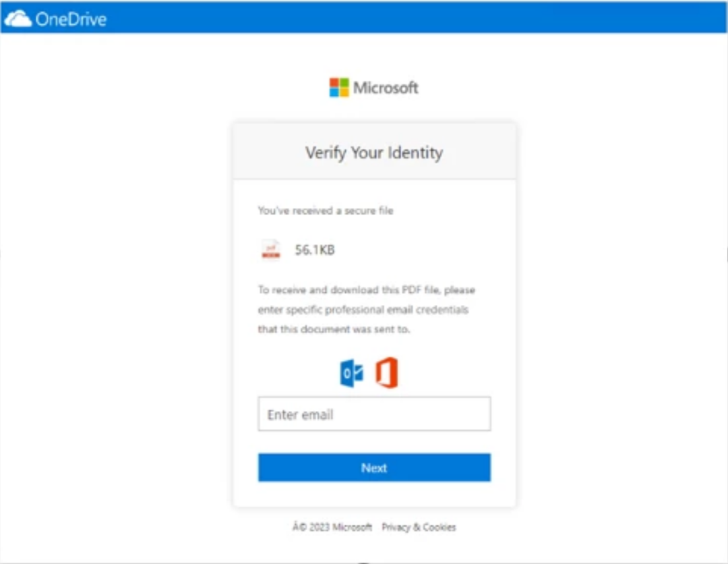Click the Microsoft wordmark text
This screenshot has width=728, height=564.
386,88
